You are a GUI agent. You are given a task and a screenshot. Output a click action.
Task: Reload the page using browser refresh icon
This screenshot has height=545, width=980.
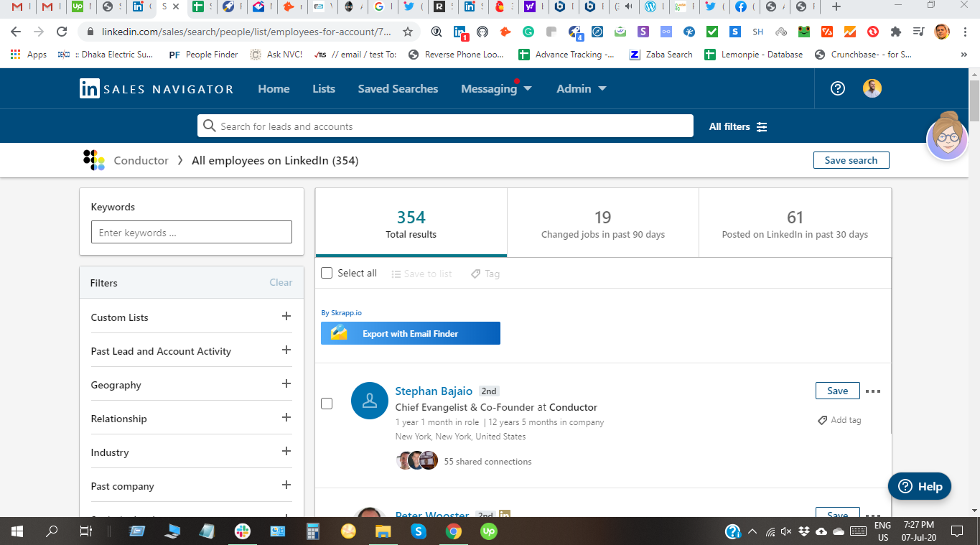62,32
